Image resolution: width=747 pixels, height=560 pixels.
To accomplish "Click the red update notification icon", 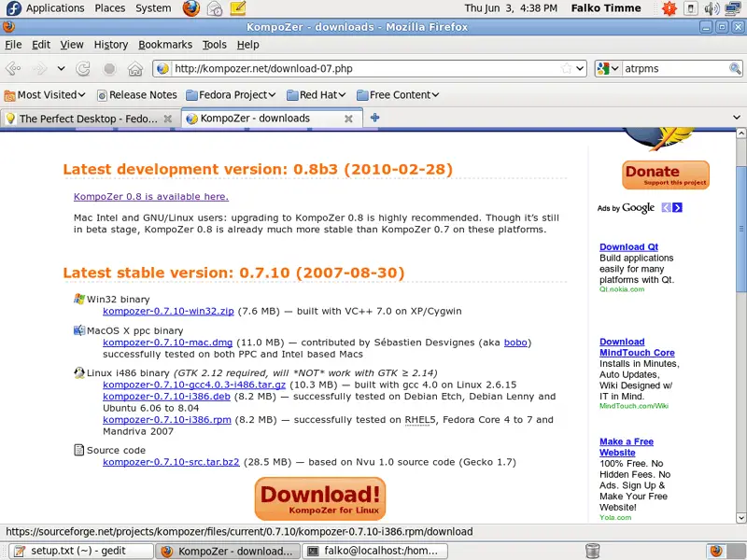I will 669,8.
